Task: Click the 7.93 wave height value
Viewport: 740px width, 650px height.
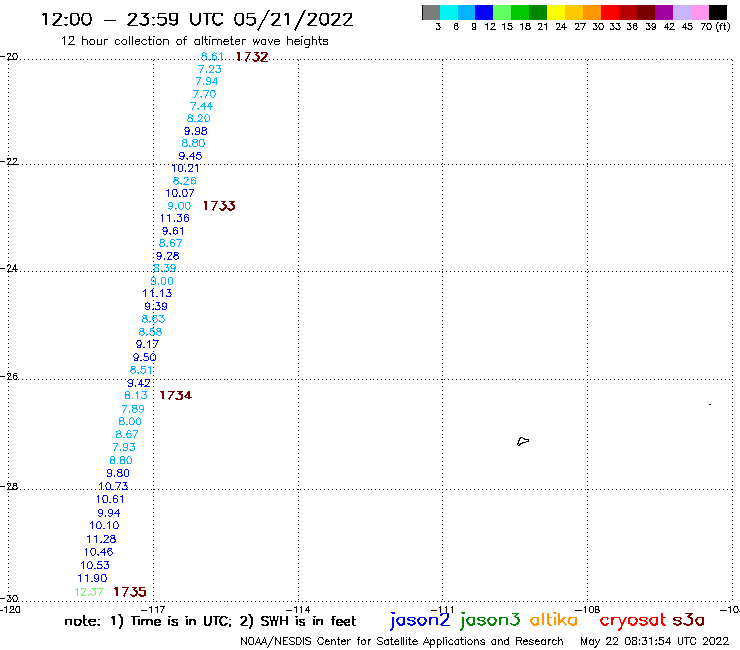Action: (124, 447)
